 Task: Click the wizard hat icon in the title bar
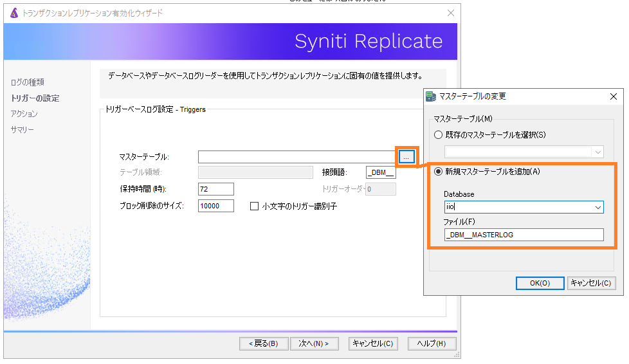coord(14,13)
